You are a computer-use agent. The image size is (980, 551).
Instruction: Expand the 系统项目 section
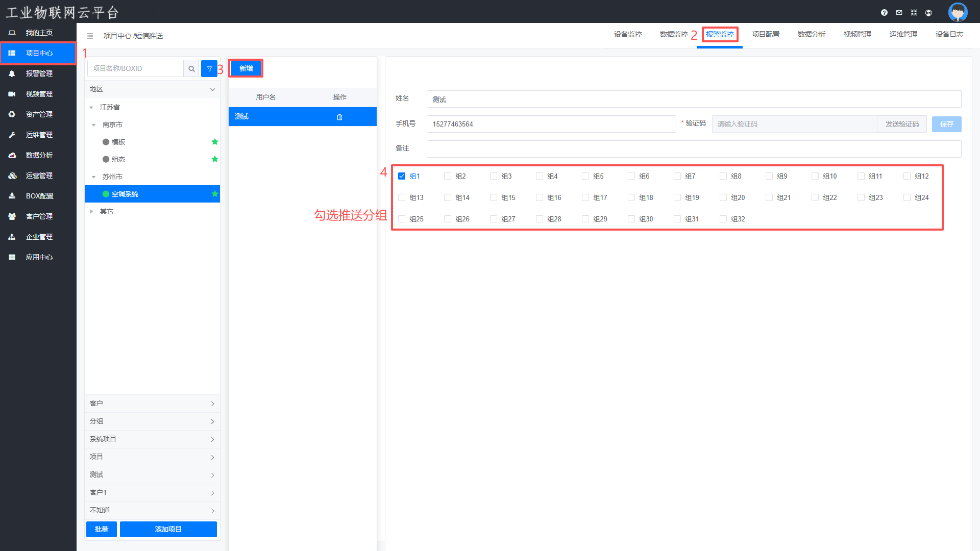pos(152,439)
